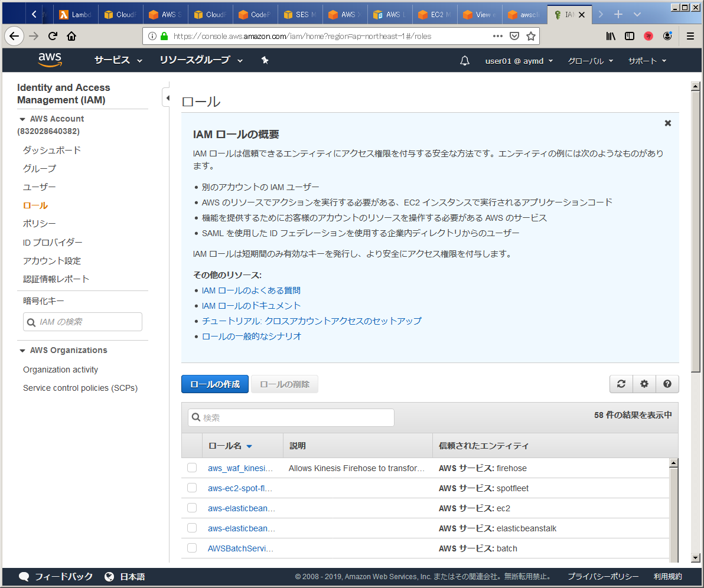Bookmark this page with the star icon

[x=531, y=36]
